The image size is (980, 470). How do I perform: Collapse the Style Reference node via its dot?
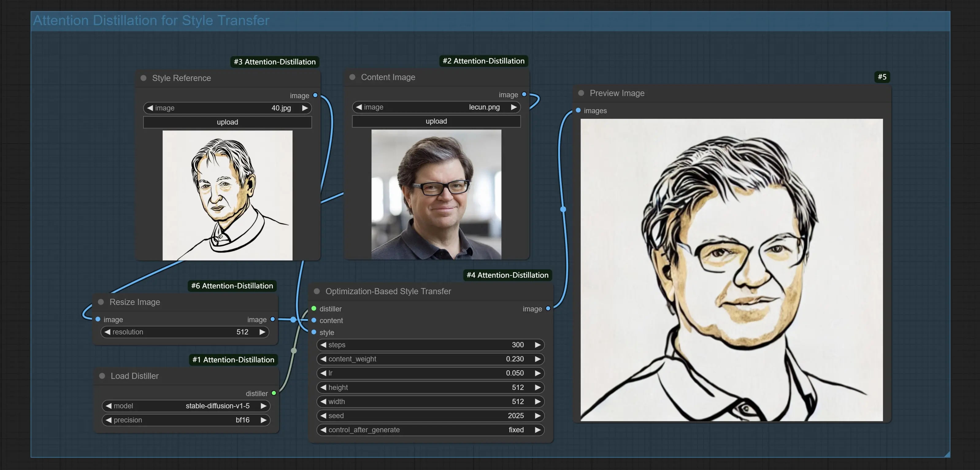tap(144, 78)
